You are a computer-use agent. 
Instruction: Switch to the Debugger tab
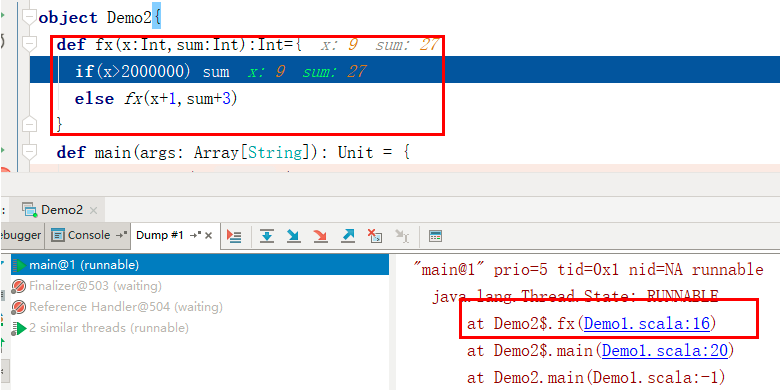point(22,235)
